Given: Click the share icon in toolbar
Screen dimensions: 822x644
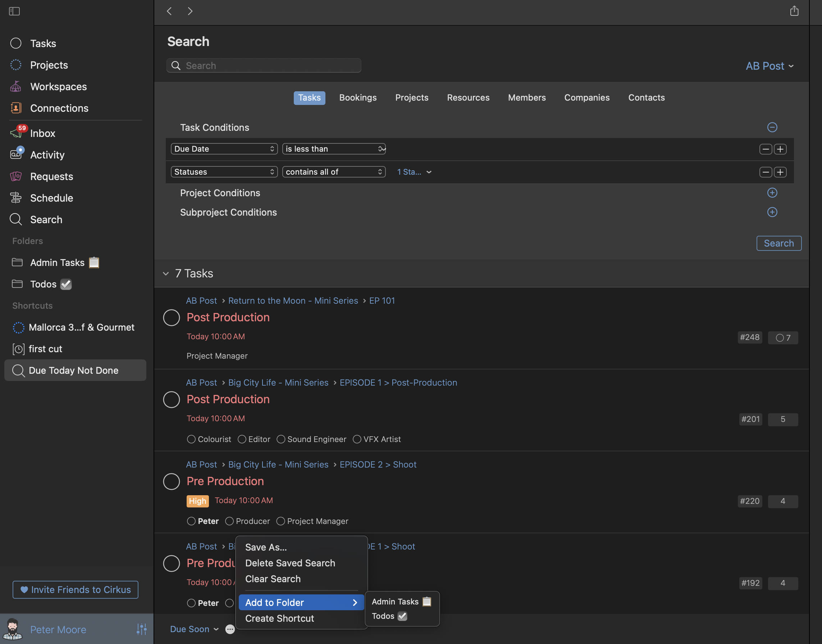Looking at the screenshot, I should [794, 11].
